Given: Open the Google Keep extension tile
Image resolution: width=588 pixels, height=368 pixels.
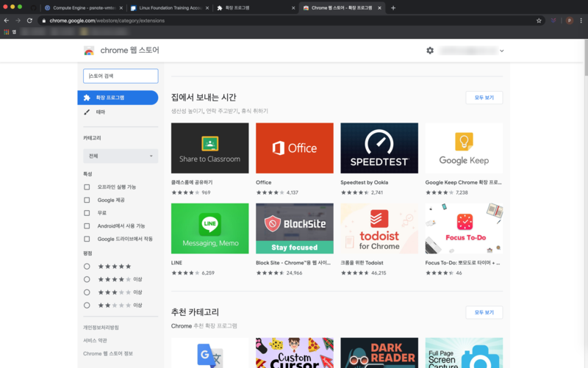Looking at the screenshot, I should click(464, 148).
